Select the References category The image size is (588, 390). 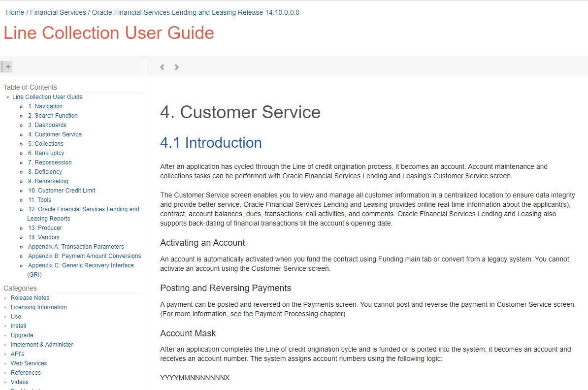click(26, 373)
